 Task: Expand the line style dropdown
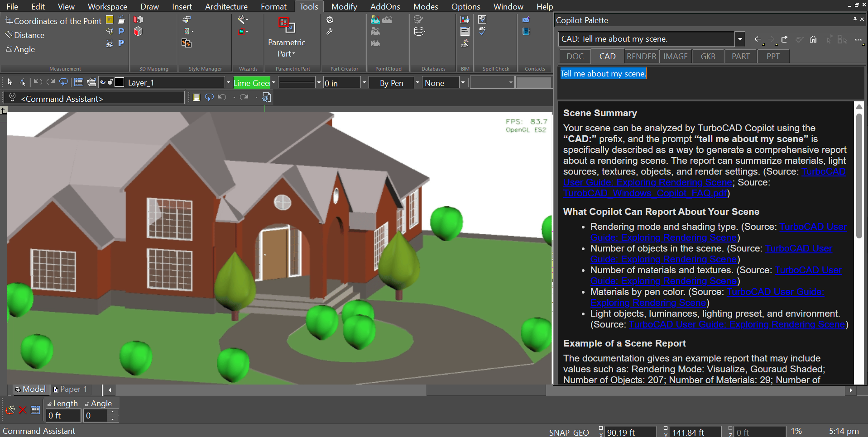319,82
